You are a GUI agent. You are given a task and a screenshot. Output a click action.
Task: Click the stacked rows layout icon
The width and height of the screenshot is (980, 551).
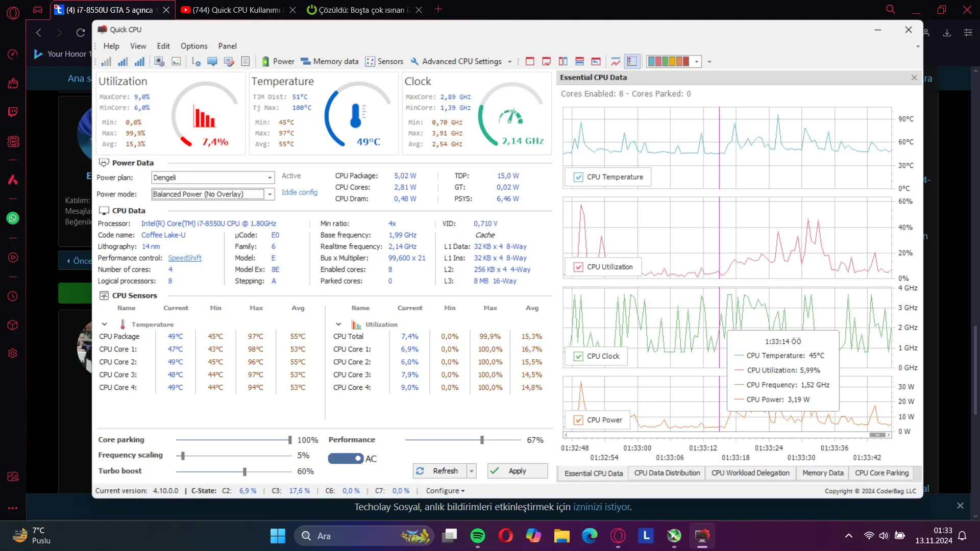coord(579,61)
